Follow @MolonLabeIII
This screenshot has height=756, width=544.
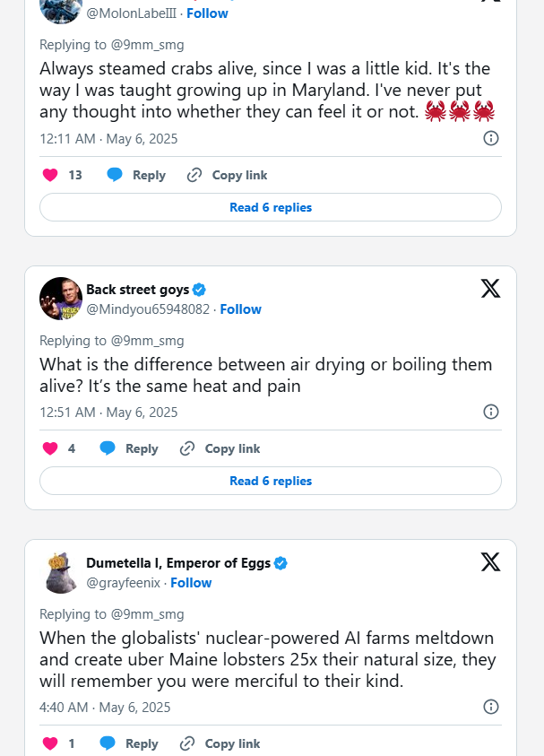click(x=207, y=13)
